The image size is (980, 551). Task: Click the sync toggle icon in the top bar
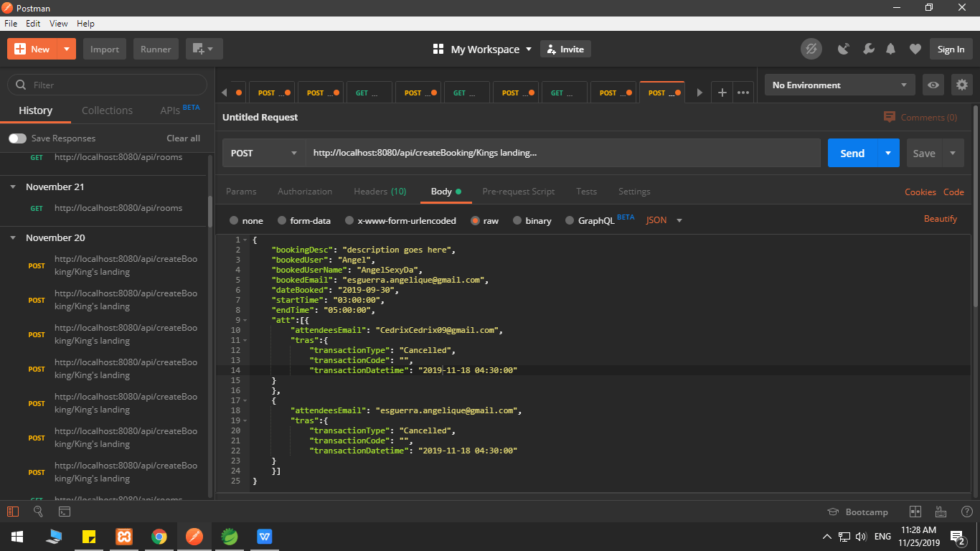[x=811, y=49]
